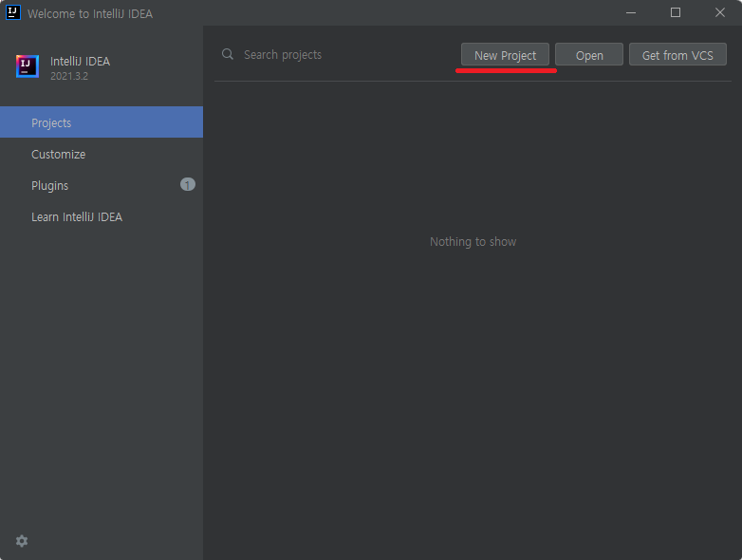
Task: Click the IntelliJ title bar app icon
Action: pyautogui.click(x=13, y=12)
